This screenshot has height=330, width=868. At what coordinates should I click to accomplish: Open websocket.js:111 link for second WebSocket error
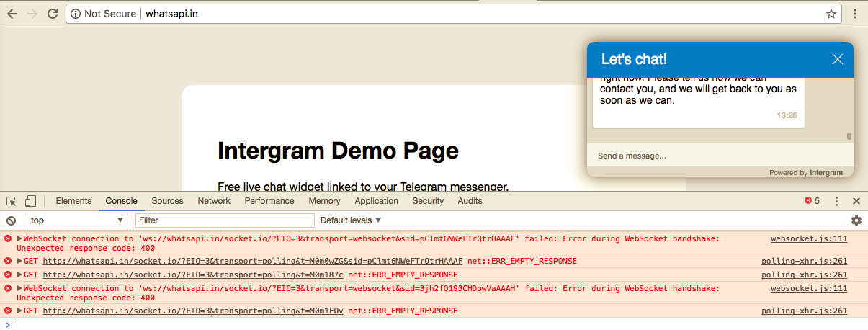(809, 289)
